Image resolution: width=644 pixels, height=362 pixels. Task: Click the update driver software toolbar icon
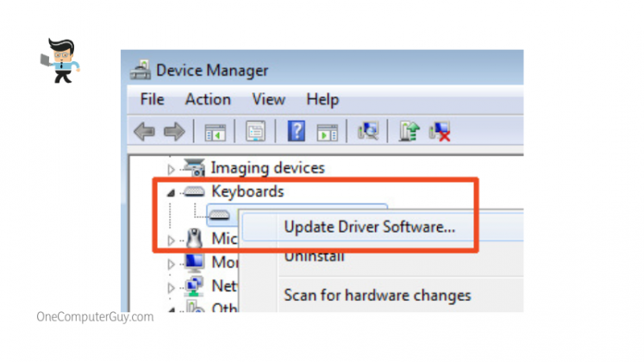click(x=410, y=131)
